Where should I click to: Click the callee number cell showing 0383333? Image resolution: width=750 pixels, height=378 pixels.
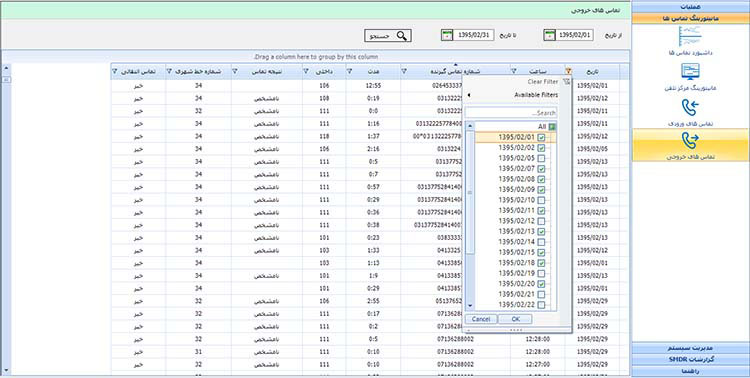tap(432, 238)
